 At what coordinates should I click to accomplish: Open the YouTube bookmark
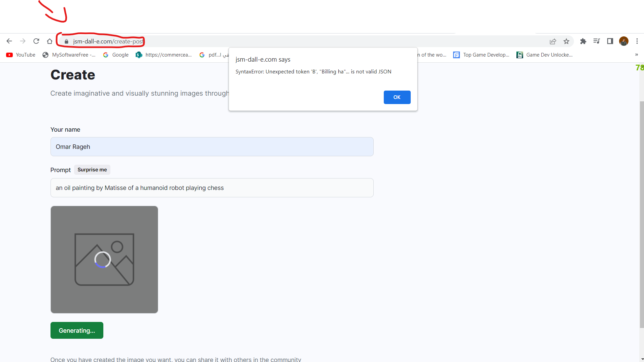point(21,55)
